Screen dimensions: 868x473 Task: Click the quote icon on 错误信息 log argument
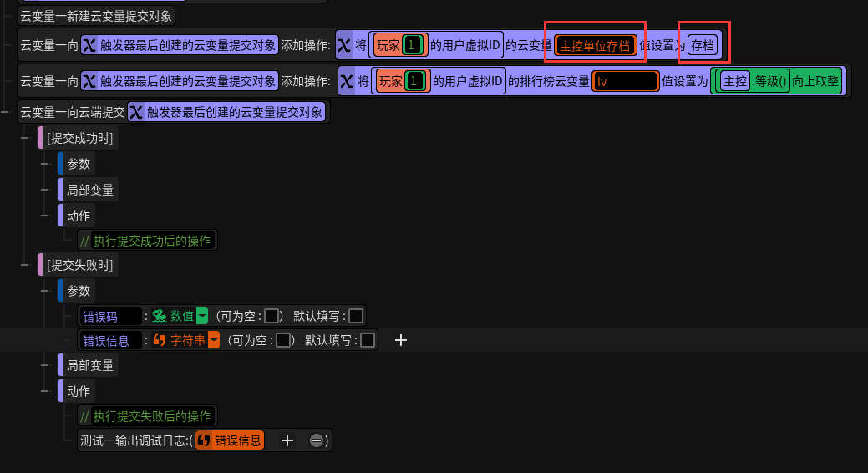pyautogui.click(x=204, y=441)
